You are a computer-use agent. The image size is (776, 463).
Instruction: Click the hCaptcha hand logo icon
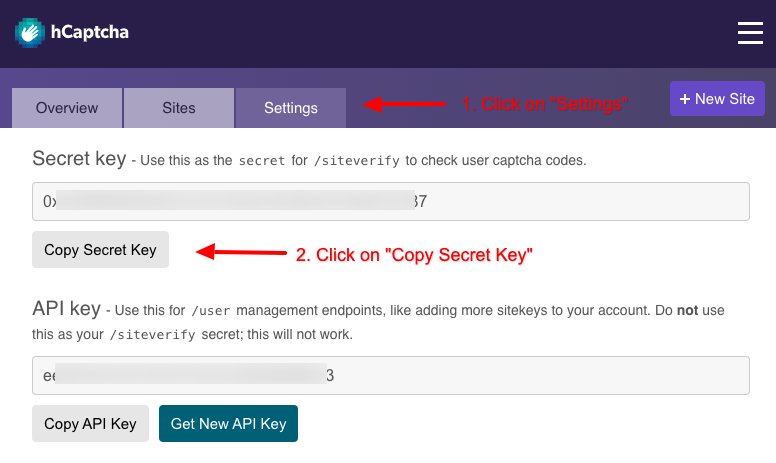[30, 33]
